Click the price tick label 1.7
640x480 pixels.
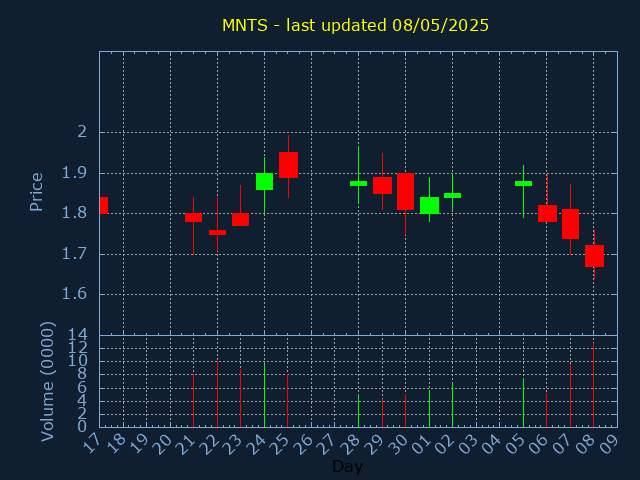point(74,254)
